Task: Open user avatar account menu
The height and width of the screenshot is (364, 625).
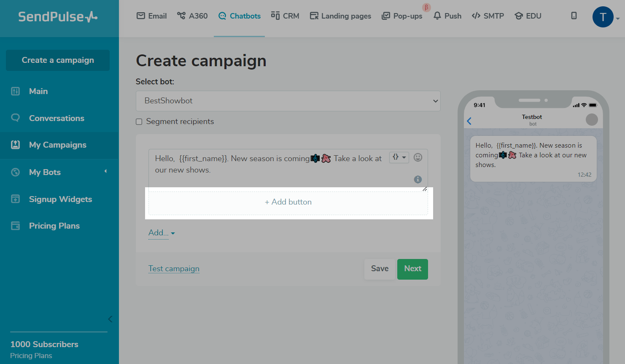Action: (603, 17)
